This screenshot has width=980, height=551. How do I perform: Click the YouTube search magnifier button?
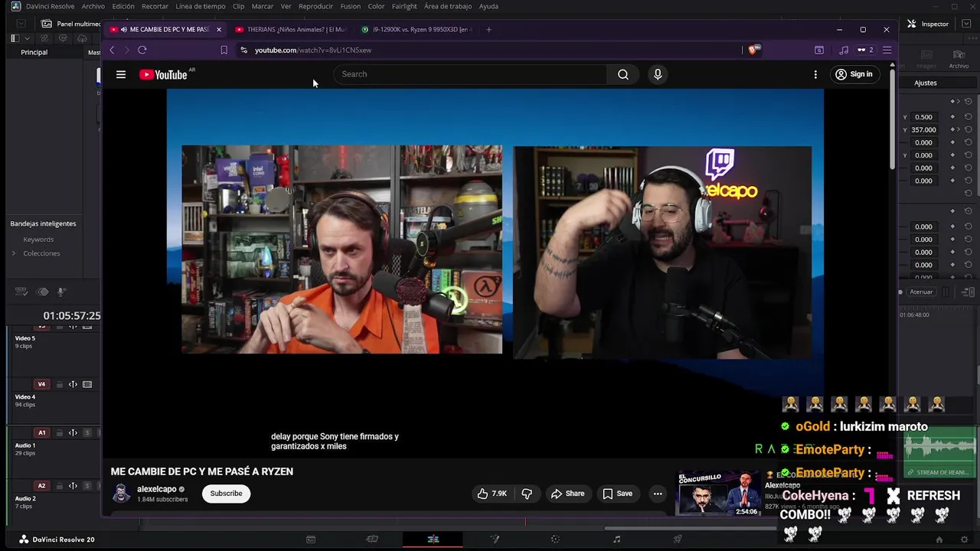coord(623,74)
